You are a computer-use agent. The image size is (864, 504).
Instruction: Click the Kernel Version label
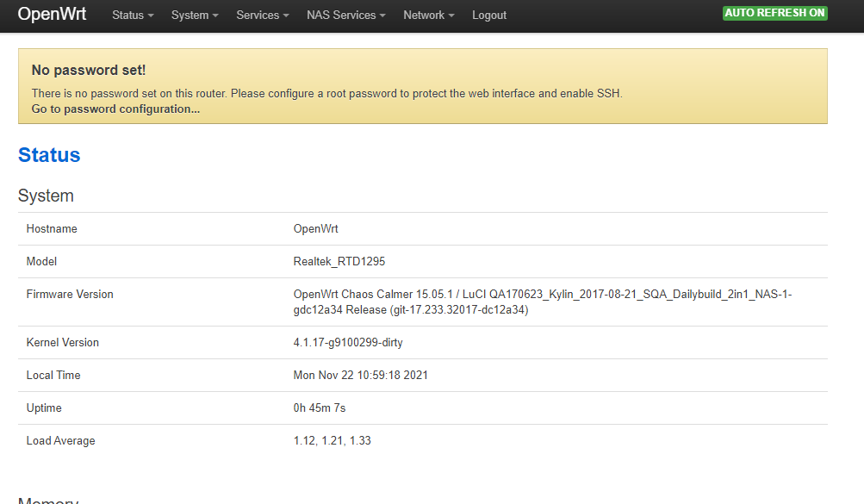pyautogui.click(x=63, y=343)
